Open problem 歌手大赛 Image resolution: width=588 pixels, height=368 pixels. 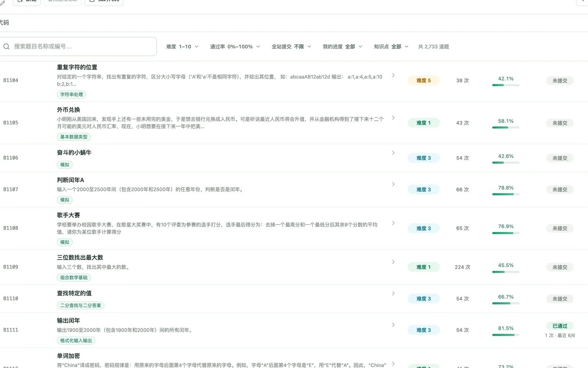pos(68,215)
